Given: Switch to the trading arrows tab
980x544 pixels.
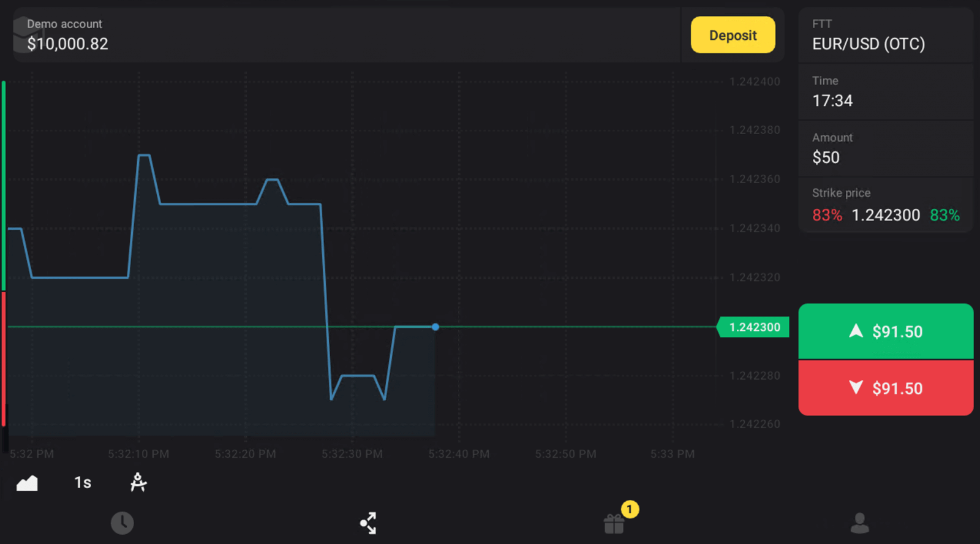Looking at the screenshot, I should pyautogui.click(x=368, y=523).
